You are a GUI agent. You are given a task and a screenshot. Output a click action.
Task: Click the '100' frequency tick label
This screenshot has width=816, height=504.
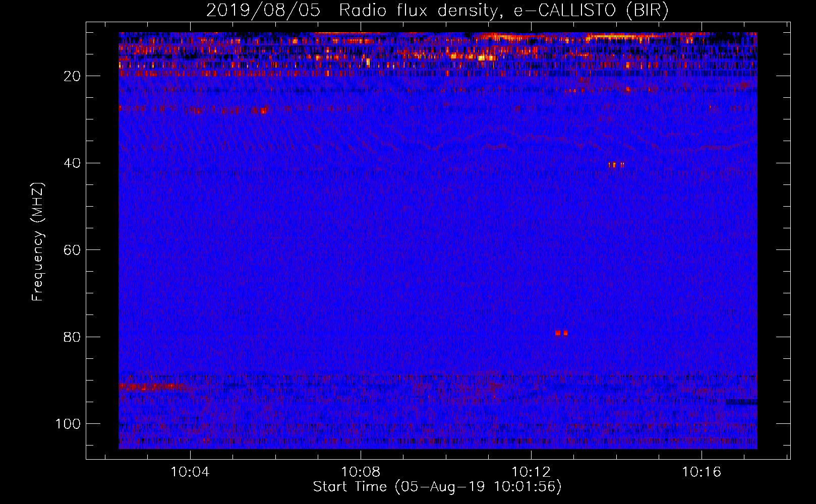pos(68,424)
